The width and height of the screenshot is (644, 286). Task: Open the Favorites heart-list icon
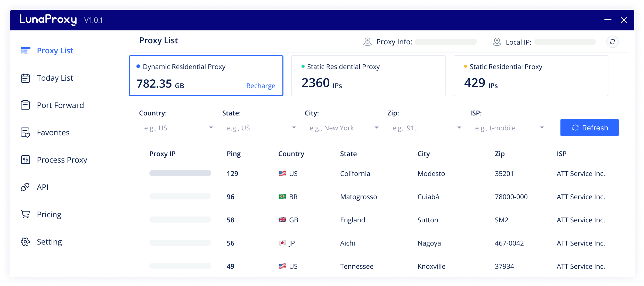pyautogui.click(x=26, y=133)
